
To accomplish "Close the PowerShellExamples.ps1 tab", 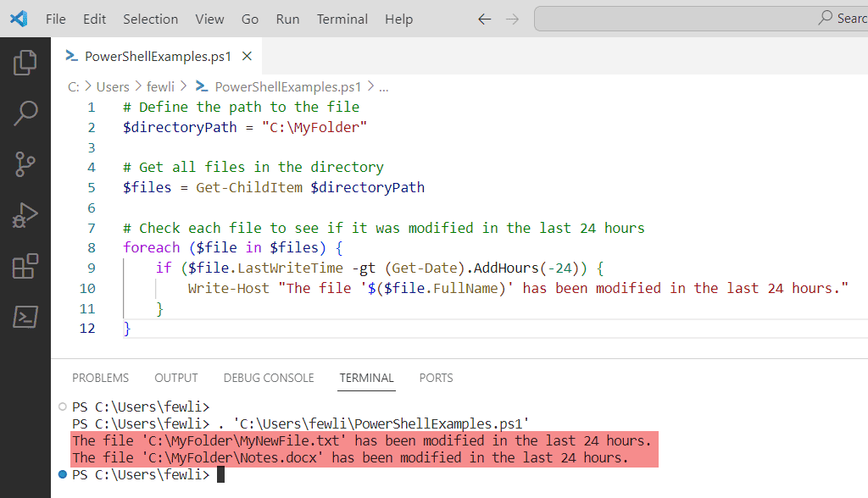I will 247,56.
